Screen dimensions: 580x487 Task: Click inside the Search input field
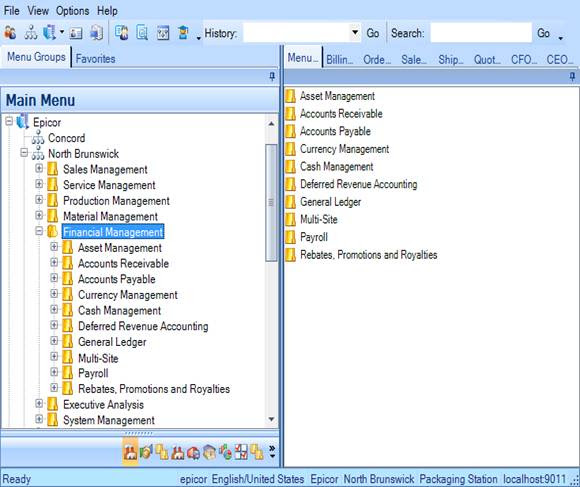point(481,33)
